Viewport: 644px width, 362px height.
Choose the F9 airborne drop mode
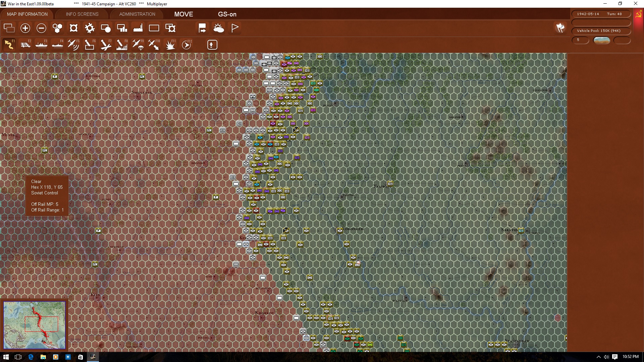click(138, 45)
